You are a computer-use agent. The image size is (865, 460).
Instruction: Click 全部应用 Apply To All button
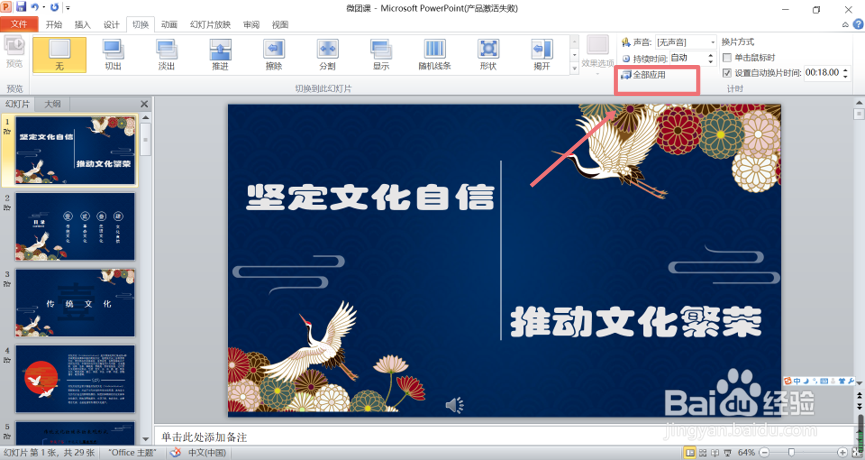(x=644, y=74)
